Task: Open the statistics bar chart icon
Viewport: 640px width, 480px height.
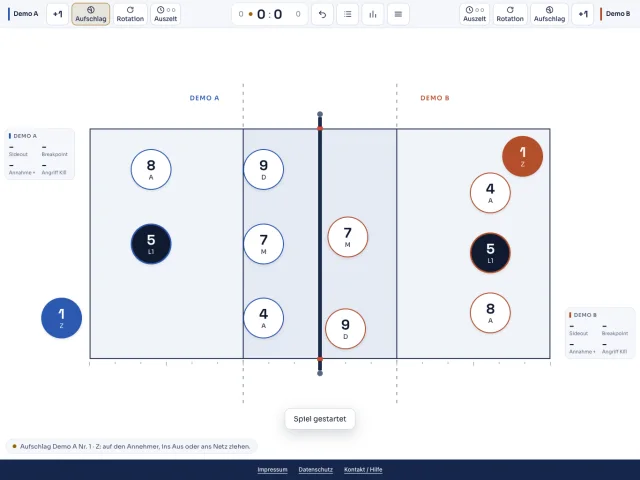Action: pyautogui.click(x=373, y=14)
